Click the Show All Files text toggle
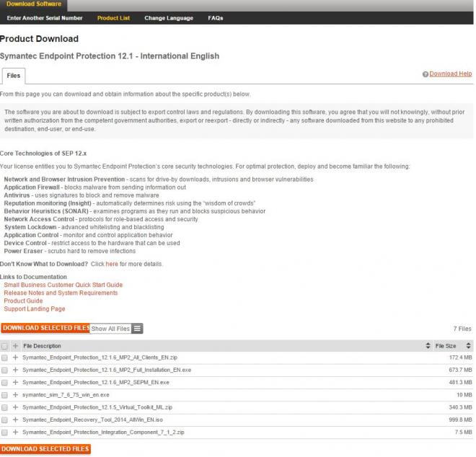 pyautogui.click(x=110, y=329)
